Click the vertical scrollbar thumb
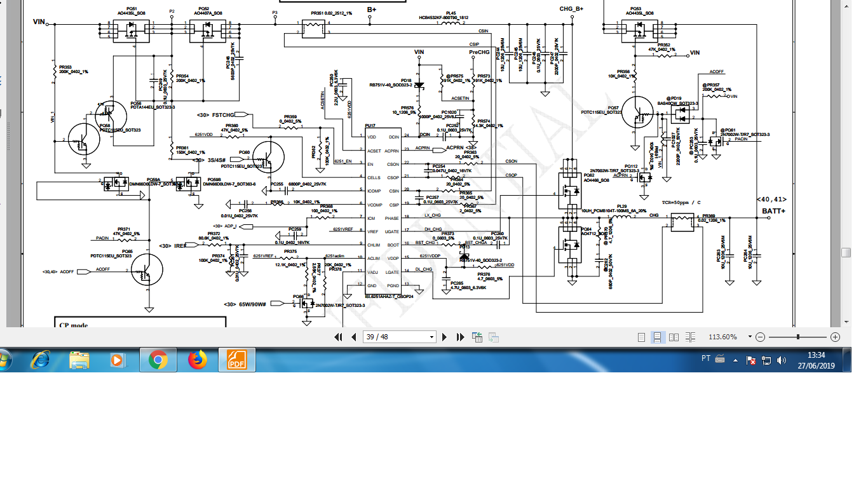868x488 pixels. pyautogui.click(x=846, y=252)
